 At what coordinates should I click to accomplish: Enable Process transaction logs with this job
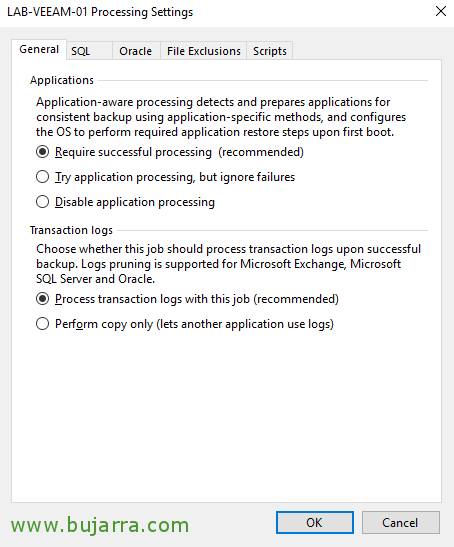pyautogui.click(x=43, y=299)
